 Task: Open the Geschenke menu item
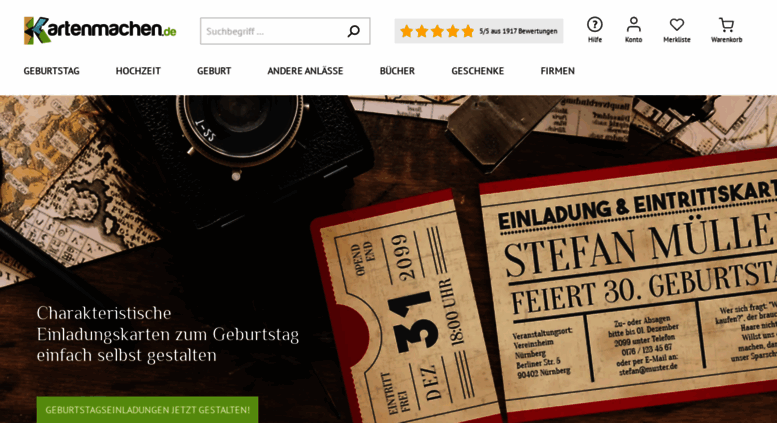[478, 71]
